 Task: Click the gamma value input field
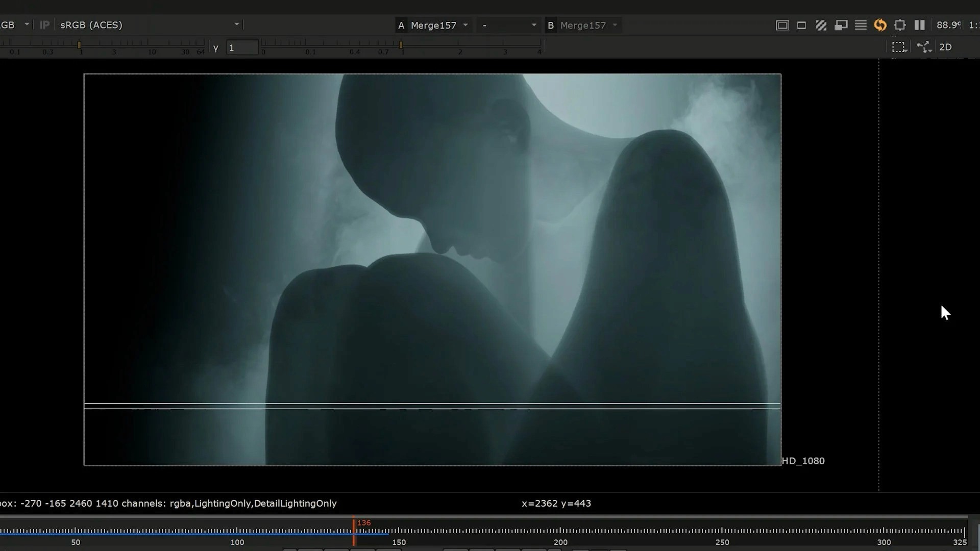click(242, 48)
